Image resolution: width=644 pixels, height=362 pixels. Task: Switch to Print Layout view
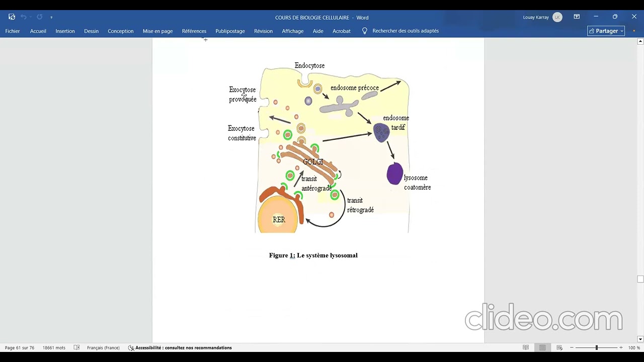(542, 348)
